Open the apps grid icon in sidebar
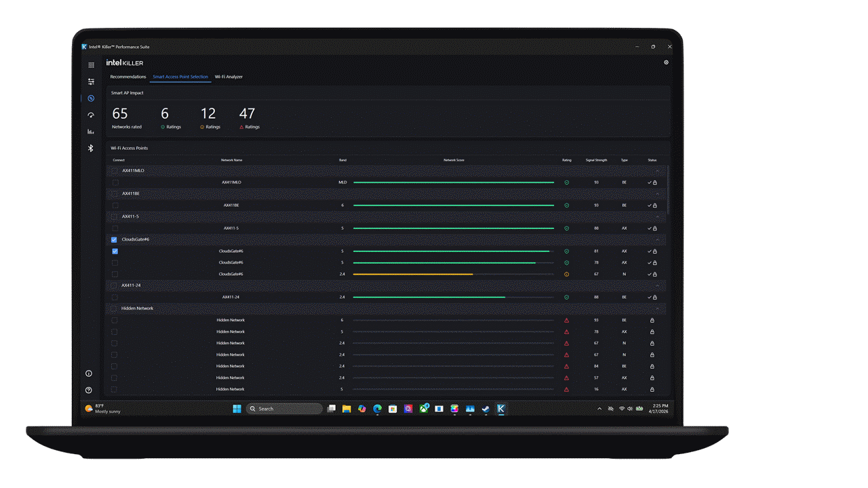Viewport: 868px width, 488px height. click(x=91, y=65)
